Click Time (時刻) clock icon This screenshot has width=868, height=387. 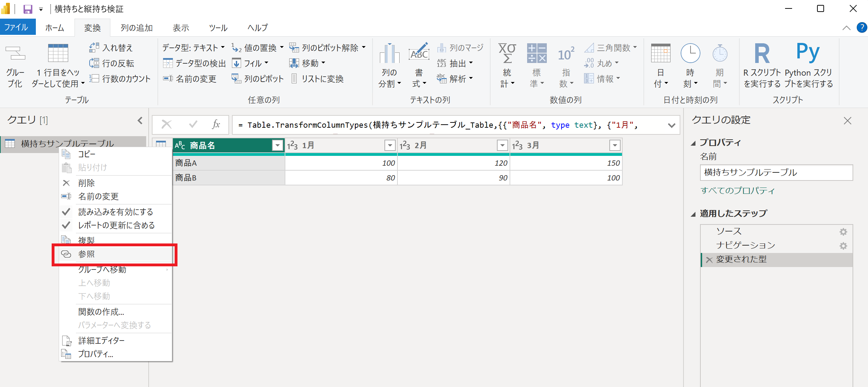coord(690,53)
